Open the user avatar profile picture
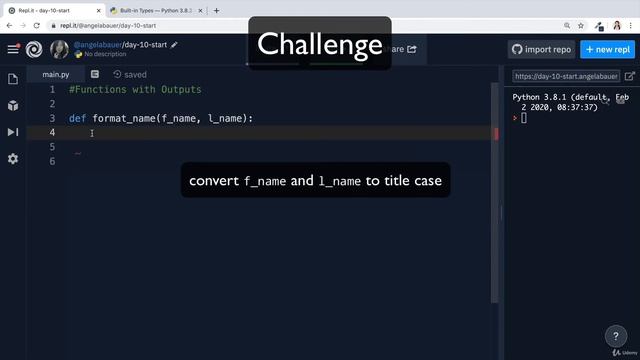The height and width of the screenshot is (360, 640). tap(59, 49)
